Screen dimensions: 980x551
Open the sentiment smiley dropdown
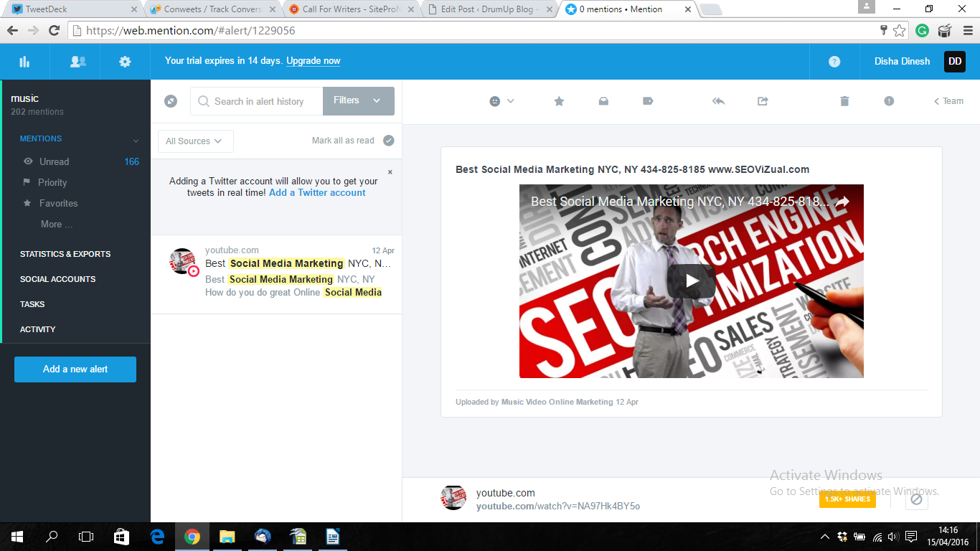[x=501, y=101]
